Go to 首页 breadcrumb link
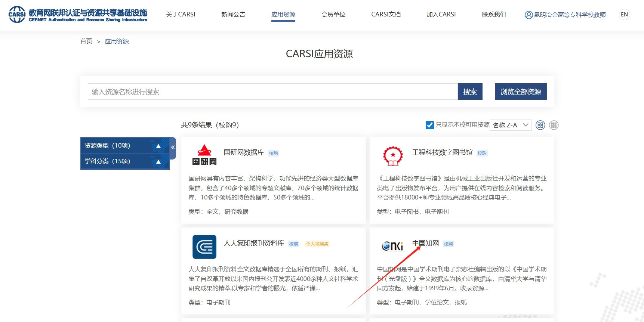 tap(86, 41)
